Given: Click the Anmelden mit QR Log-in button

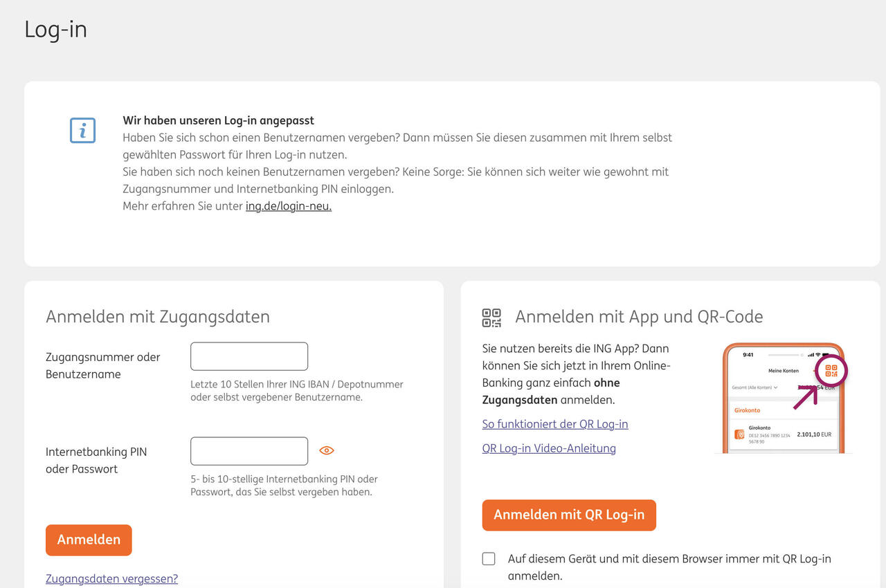Looking at the screenshot, I should 568,515.
